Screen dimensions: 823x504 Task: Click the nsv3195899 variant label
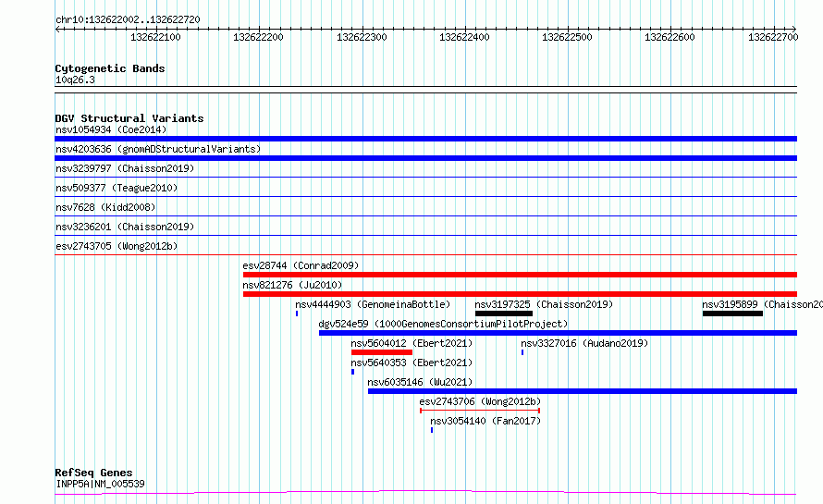762,304
